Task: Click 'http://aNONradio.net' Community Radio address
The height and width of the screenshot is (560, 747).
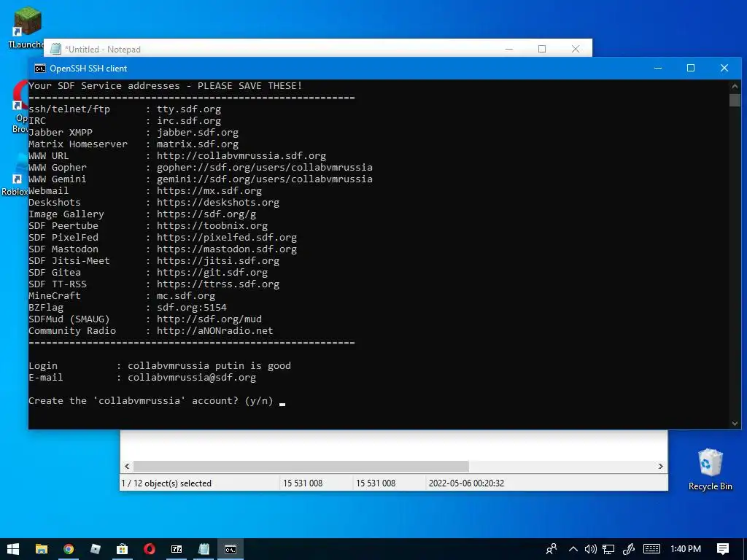Action: coord(215,331)
